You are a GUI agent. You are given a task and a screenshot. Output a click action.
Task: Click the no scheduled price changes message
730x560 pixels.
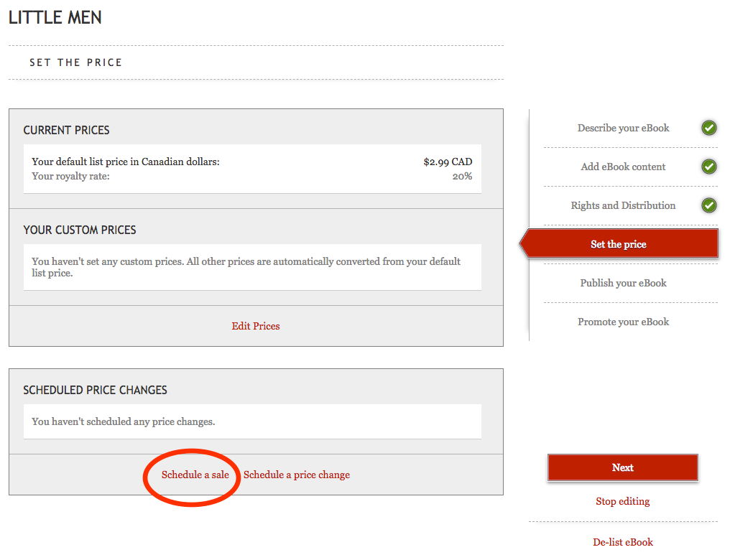(x=124, y=421)
